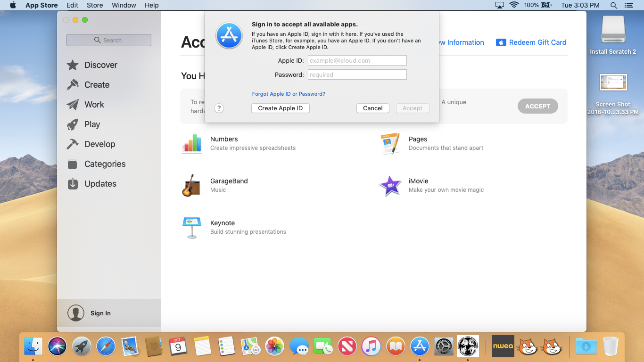This screenshot has width=644, height=362.
Task: Click the Keynote podium icon
Action: click(192, 228)
